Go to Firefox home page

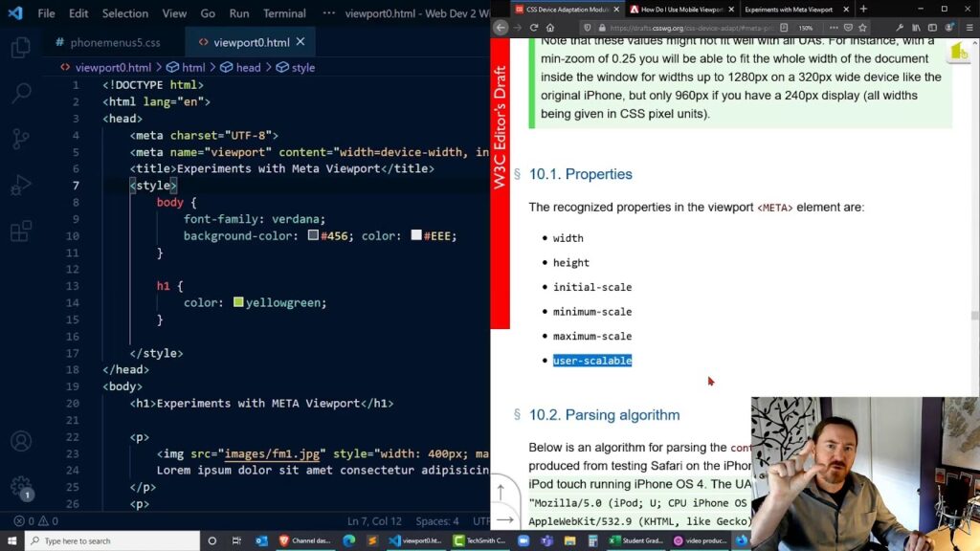549,28
